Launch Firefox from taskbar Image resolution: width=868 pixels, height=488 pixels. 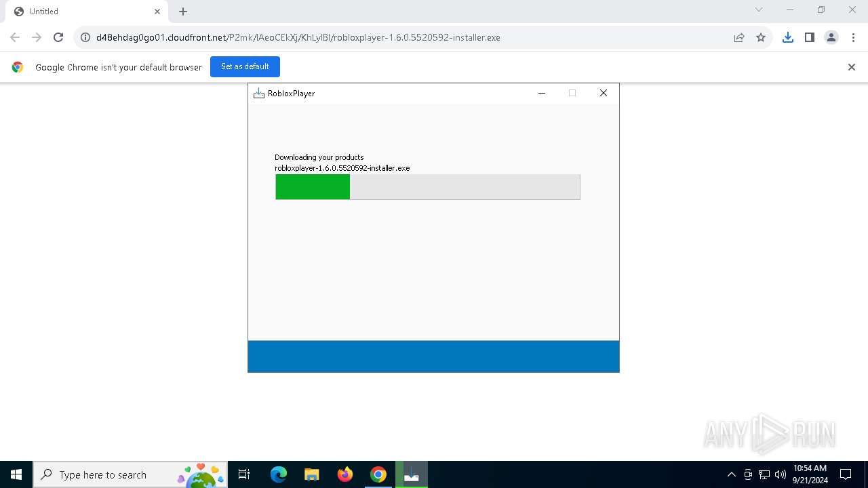click(x=344, y=474)
